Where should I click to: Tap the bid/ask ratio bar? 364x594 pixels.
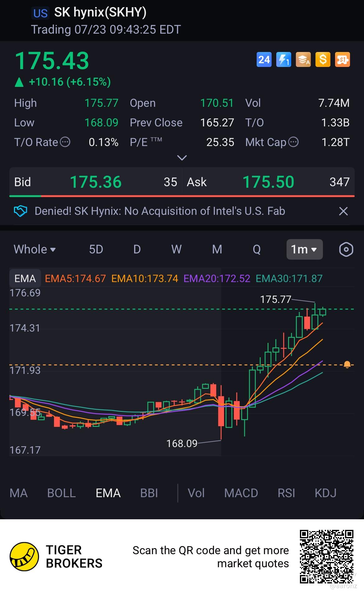click(182, 196)
